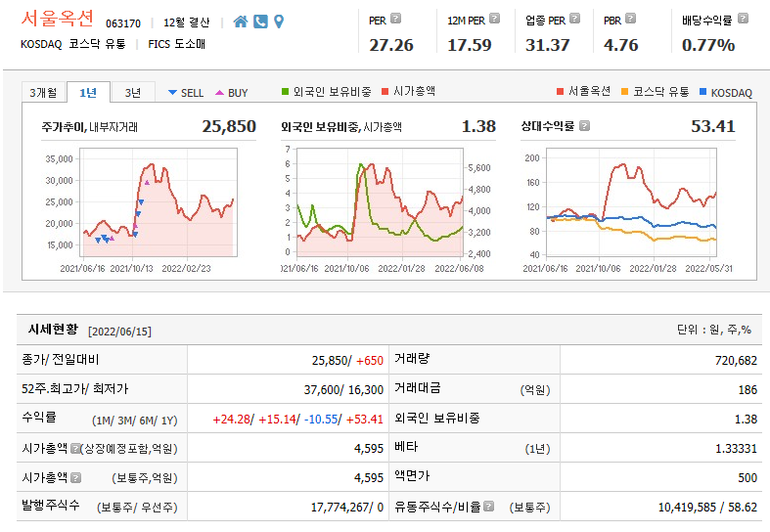Click the date [2022/06/15]
Viewport: 770px width, 532px height.
(119, 332)
